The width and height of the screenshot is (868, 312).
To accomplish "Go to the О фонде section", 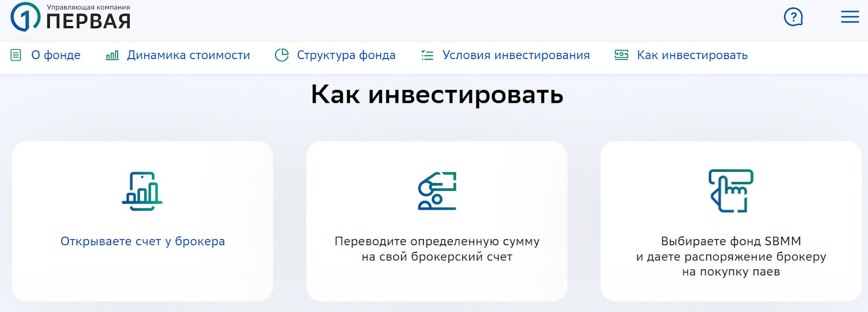I will tap(56, 55).
